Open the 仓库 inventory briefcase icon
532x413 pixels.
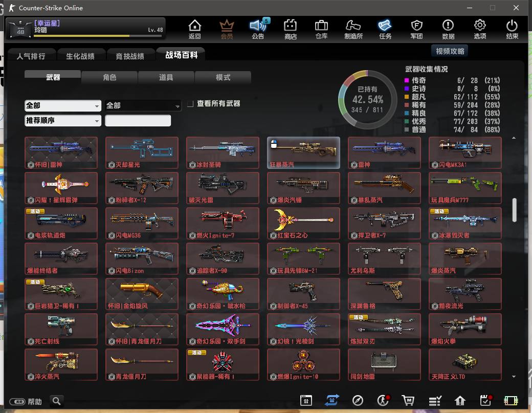tap(321, 29)
